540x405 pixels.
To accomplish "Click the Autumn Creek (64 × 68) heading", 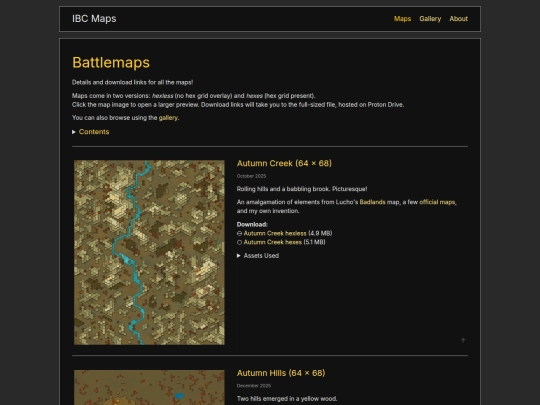I will click(284, 163).
